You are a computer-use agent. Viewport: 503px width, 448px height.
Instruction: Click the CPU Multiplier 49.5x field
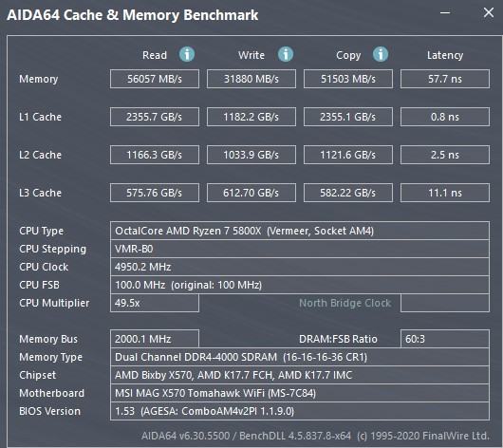[155, 303]
